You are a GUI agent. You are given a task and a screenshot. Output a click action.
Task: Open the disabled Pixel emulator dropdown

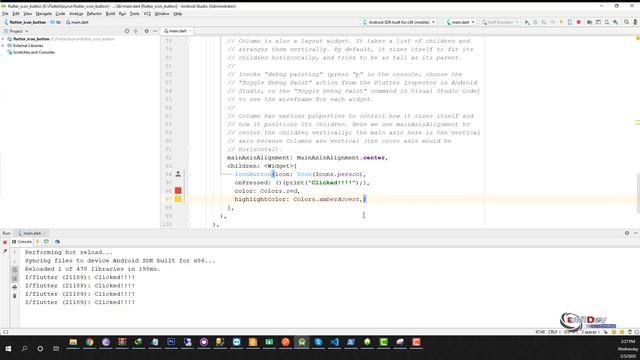500,22
